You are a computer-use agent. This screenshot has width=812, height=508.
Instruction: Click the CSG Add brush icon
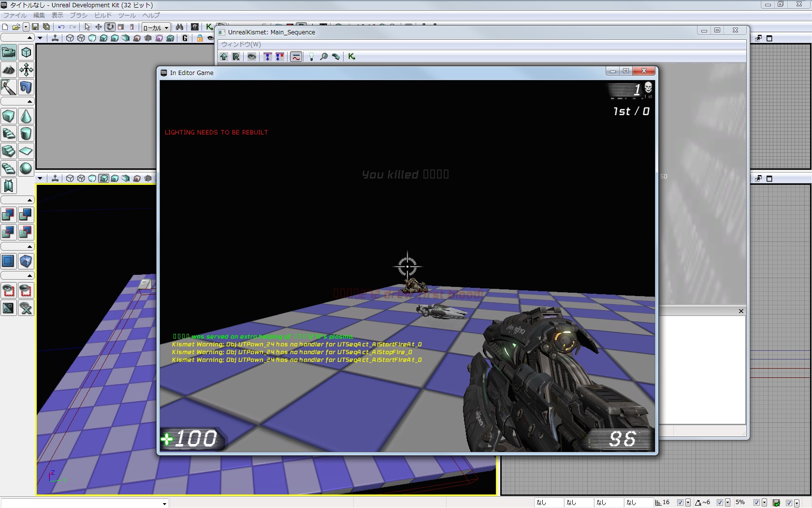[9, 215]
